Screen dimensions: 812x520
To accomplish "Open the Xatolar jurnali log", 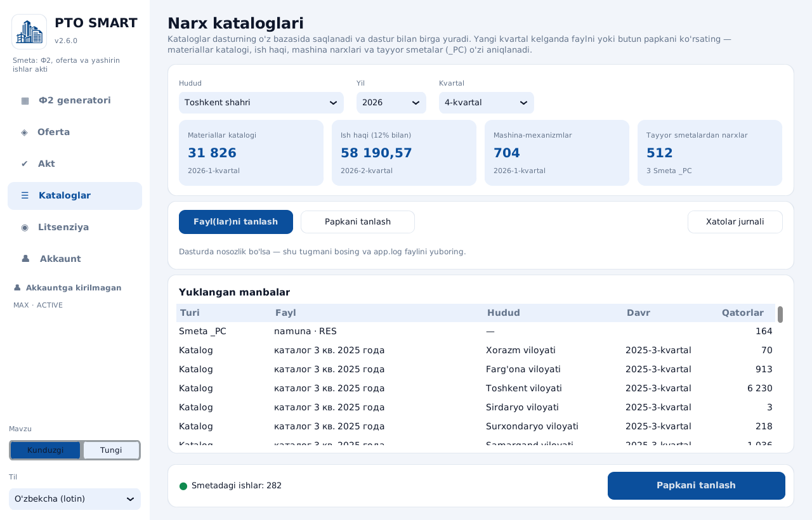I will coord(735,222).
